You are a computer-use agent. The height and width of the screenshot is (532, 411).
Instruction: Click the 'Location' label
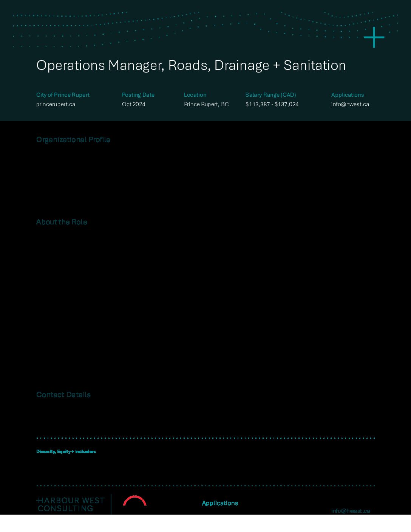pyautogui.click(x=195, y=95)
